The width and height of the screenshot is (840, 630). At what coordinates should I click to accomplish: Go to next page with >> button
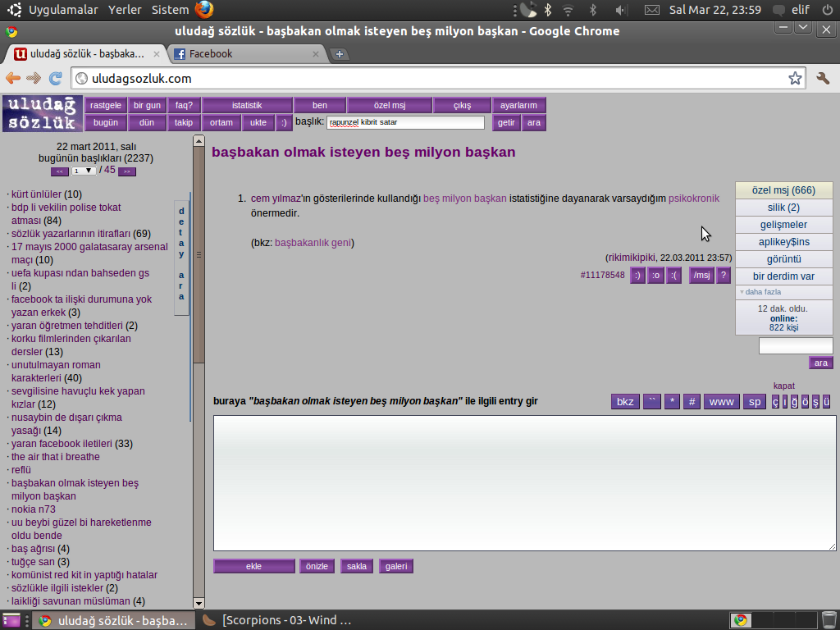click(127, 171)
